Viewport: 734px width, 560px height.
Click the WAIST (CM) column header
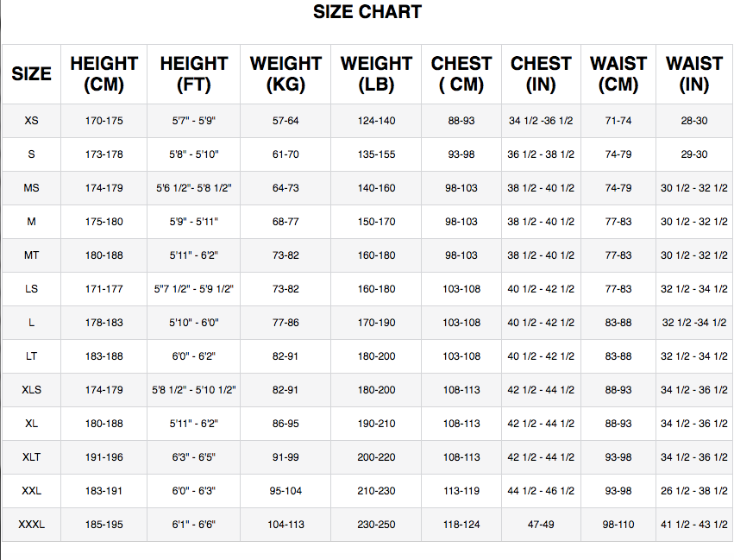tap(618, 74)
